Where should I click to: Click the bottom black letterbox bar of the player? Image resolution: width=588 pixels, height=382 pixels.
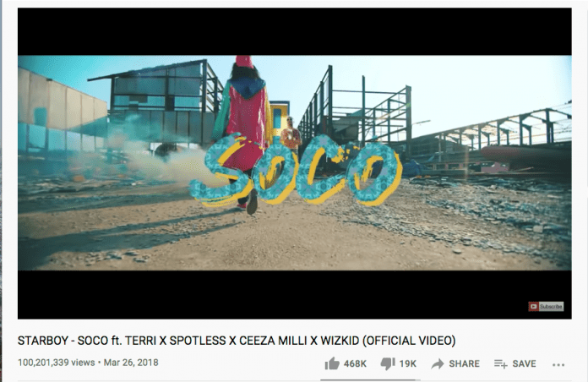coord(295,295)
